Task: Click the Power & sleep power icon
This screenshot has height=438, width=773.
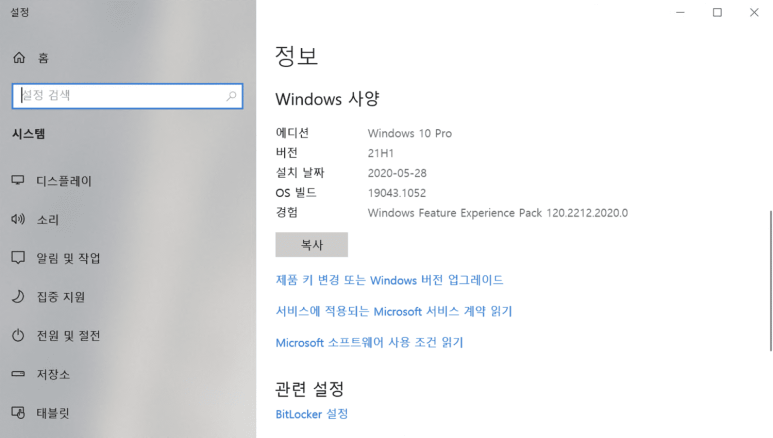Action: [x=18, y=335]
